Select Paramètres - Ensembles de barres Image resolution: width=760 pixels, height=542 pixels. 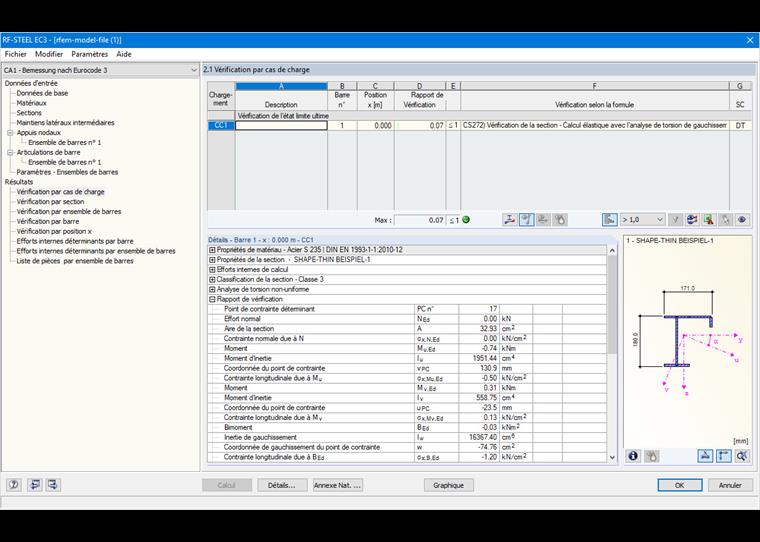67,172
